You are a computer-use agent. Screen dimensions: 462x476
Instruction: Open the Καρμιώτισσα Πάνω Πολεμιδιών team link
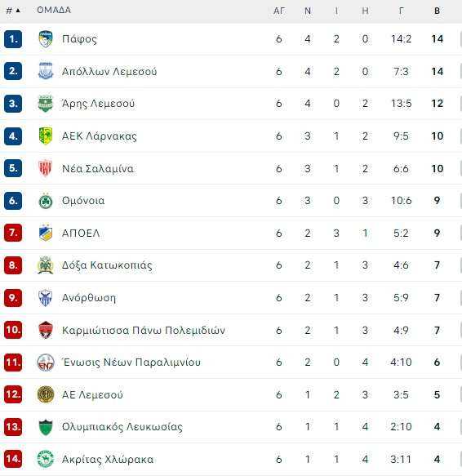144,331
